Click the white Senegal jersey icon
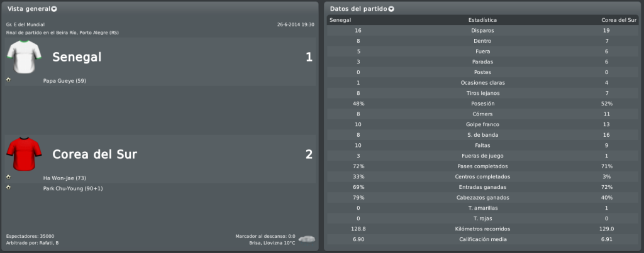This screenshot has height=253, width=644. pos(25,57)
